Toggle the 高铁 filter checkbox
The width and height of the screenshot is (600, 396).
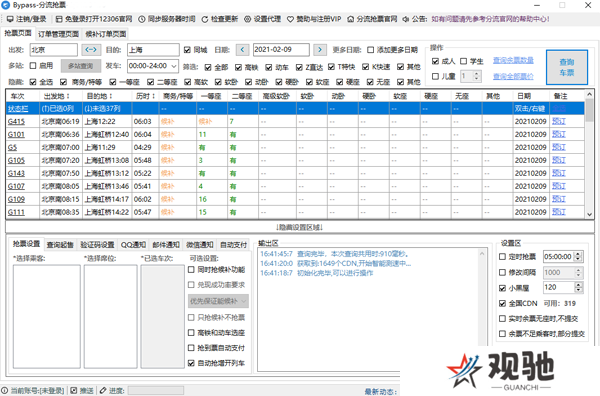click(x=238, y=67)
